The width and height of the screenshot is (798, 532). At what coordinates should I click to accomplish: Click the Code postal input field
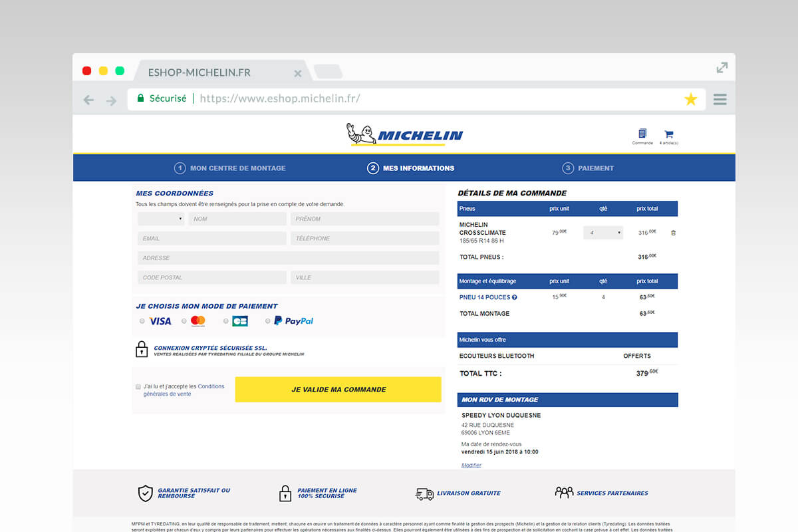coord(212,277)
